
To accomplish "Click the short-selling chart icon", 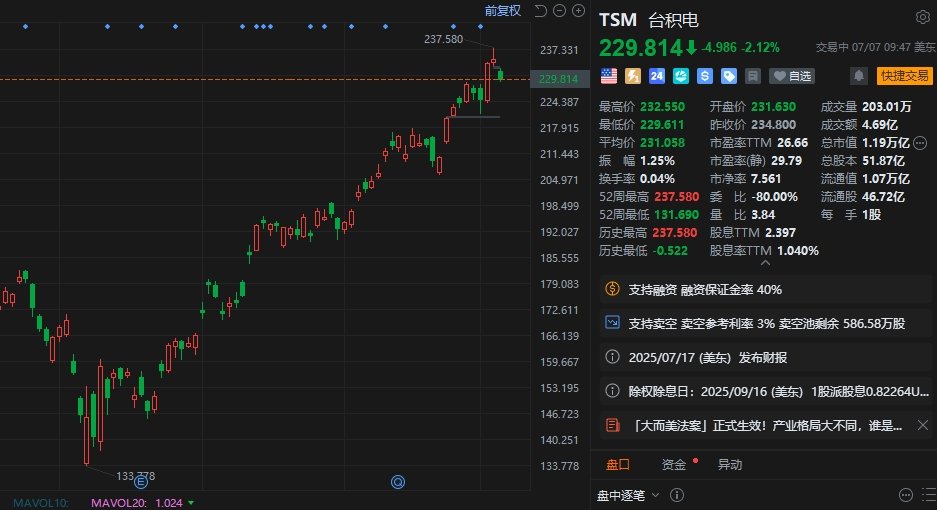I will click(x=613, y=323).
